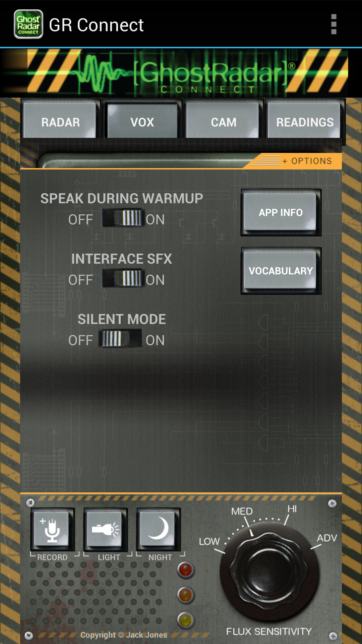Open the three-dot overflow menu

click(x=334, y=24)
